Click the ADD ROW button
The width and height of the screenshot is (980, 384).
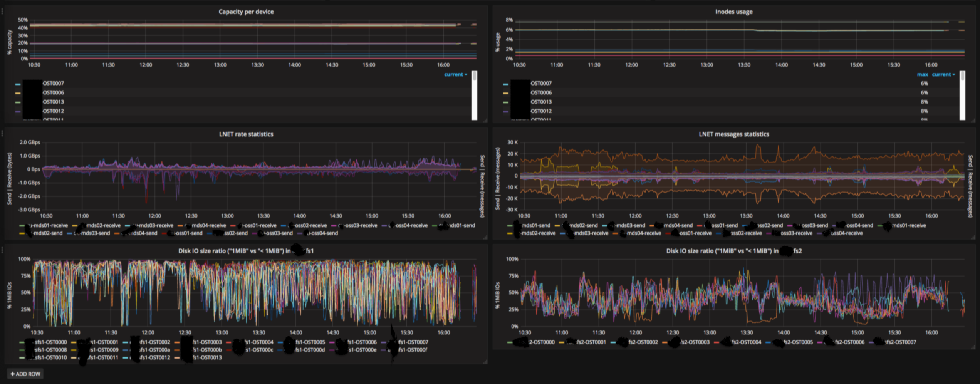click(25, 374)
